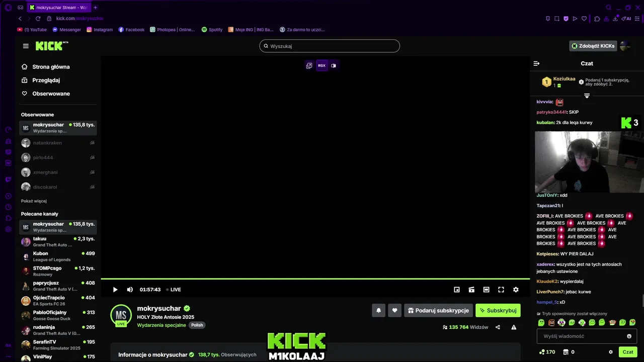Click the side panel overlay icon
This screenshot has width=644, height=362.
[334, 65]
